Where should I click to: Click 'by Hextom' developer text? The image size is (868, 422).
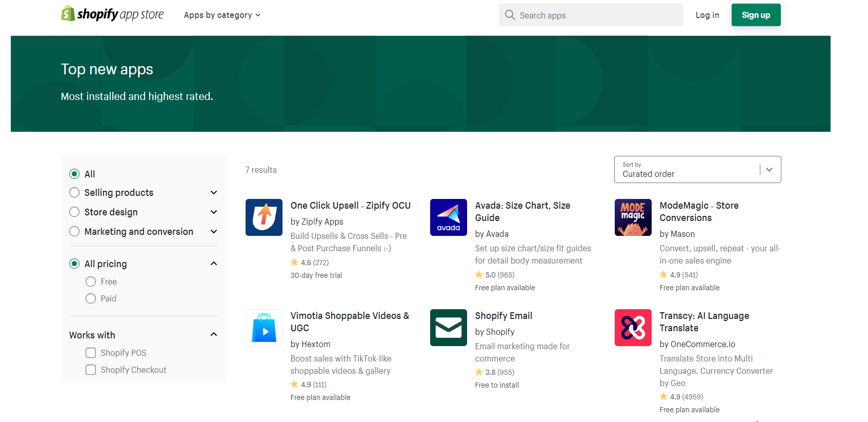pos(310,344)
